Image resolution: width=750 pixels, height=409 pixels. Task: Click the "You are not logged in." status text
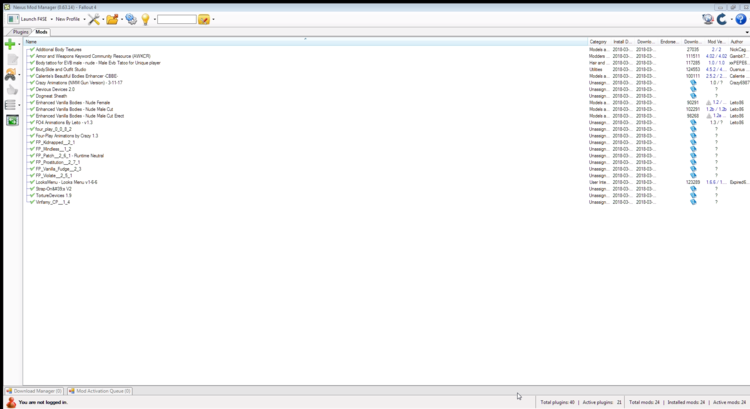(43, 402)
